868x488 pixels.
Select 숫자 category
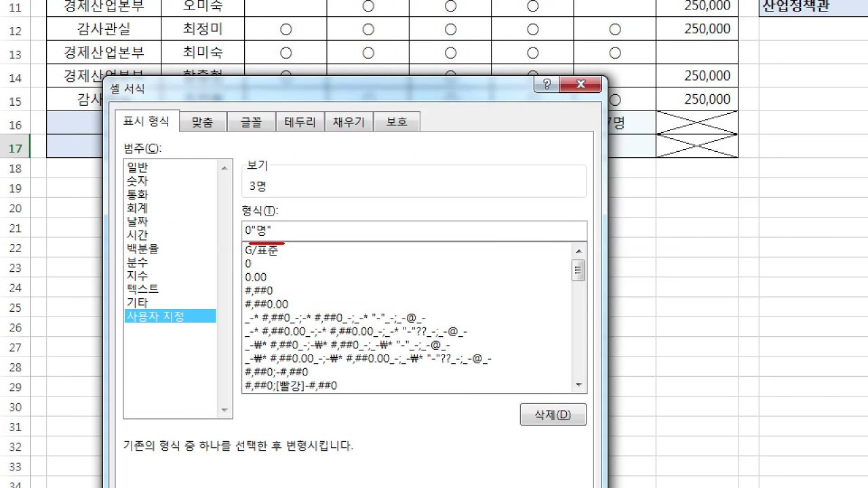pyautogui.click(x=170, y=181)
